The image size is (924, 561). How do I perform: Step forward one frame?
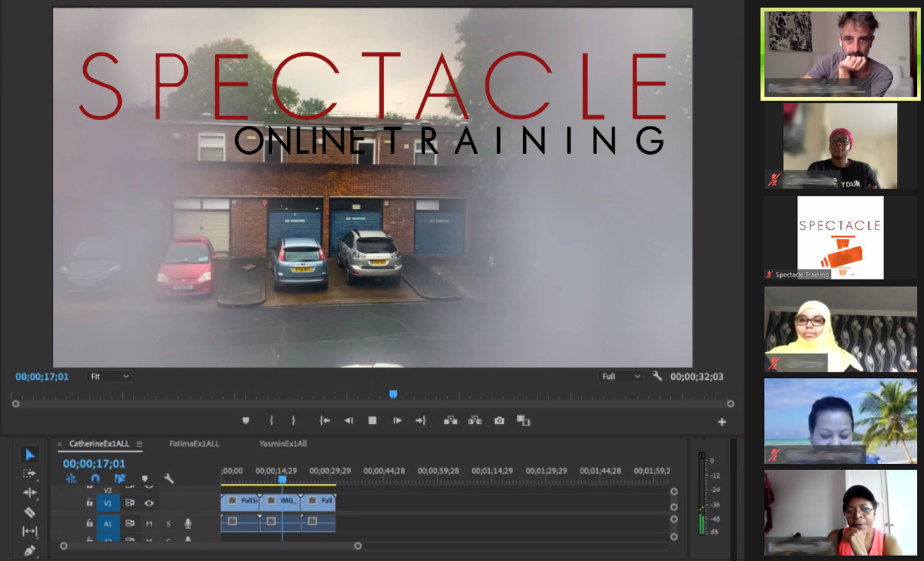tap(397, 421)
